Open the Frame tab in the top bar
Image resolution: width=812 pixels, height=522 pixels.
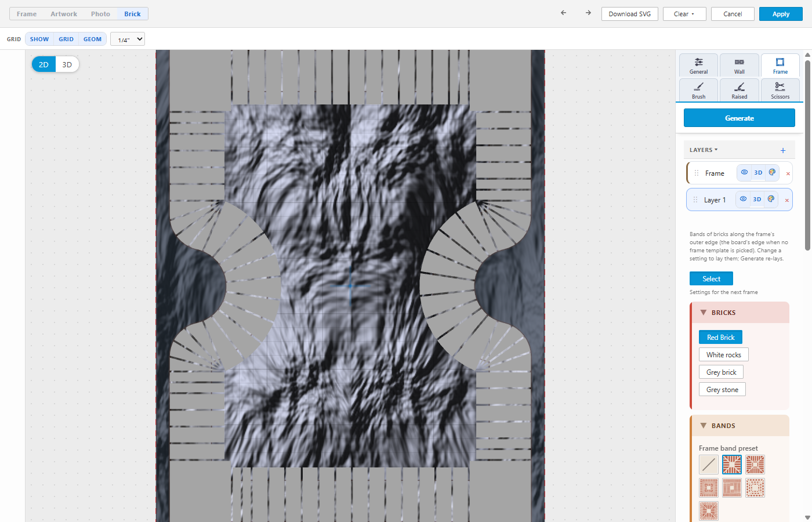(x=27, y=14)
